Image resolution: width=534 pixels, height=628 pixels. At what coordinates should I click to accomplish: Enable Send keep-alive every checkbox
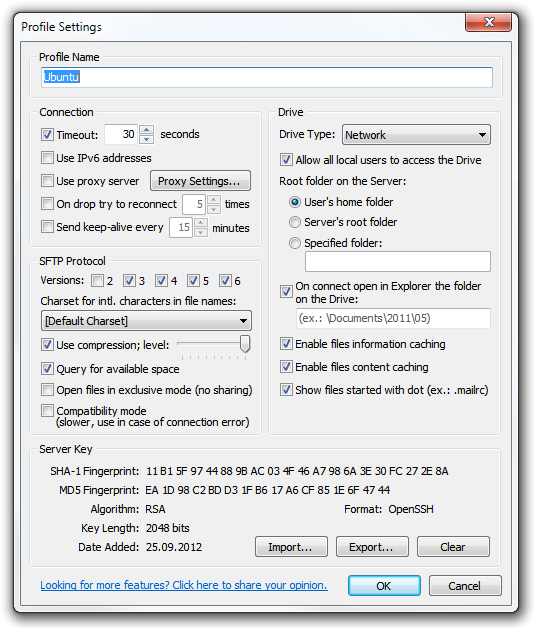[47, 227]
